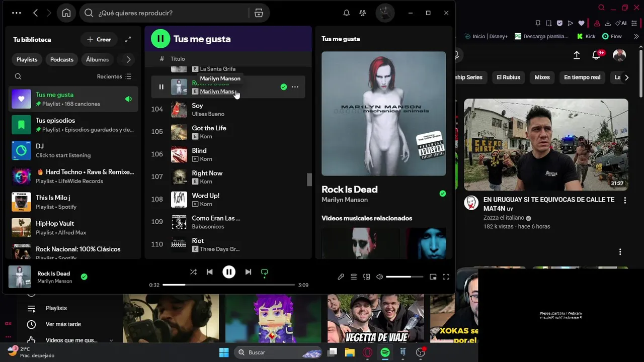644x362 pixels.
Task: Open the Marilyn Manson artist link in right panel
Action: [345, 200]
